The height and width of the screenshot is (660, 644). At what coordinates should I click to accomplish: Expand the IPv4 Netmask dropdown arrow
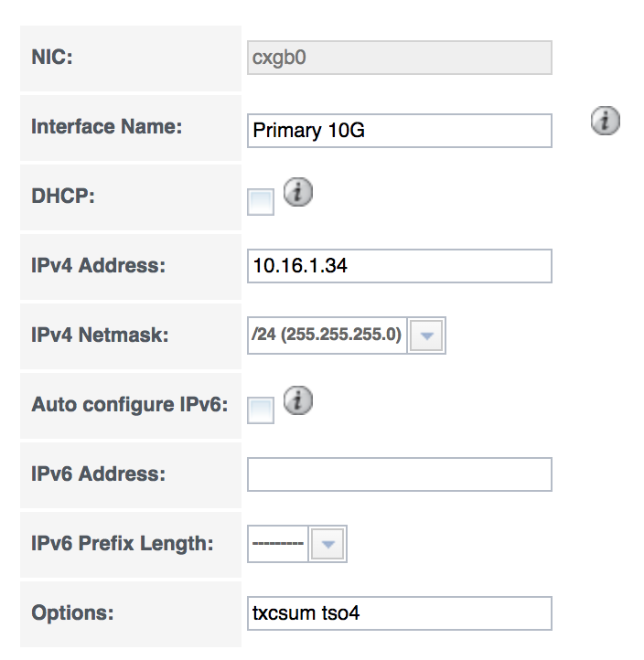(x=426, y=335)
